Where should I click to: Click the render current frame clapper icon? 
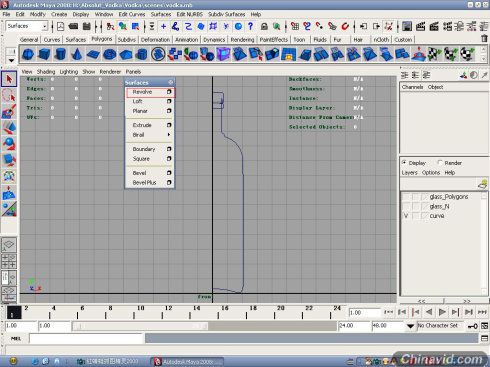pos(421,26)
